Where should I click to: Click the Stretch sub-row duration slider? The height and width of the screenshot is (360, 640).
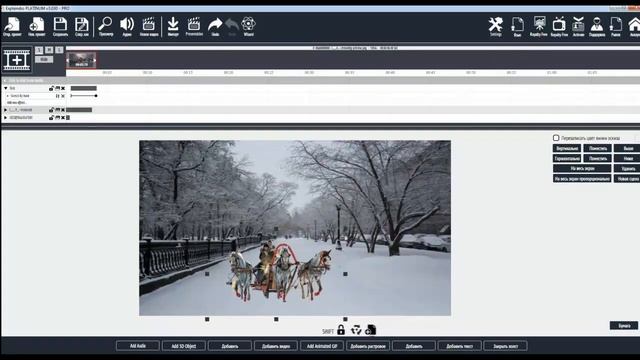(x=84, y=96)
